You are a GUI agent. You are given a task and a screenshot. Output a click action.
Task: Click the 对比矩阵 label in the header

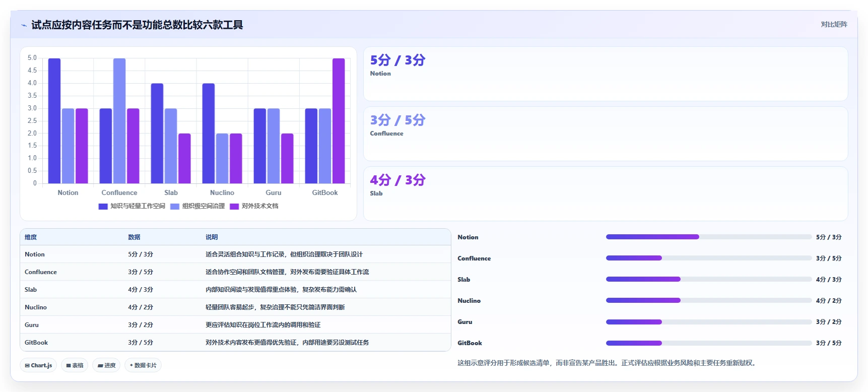(x=834, y=24)
